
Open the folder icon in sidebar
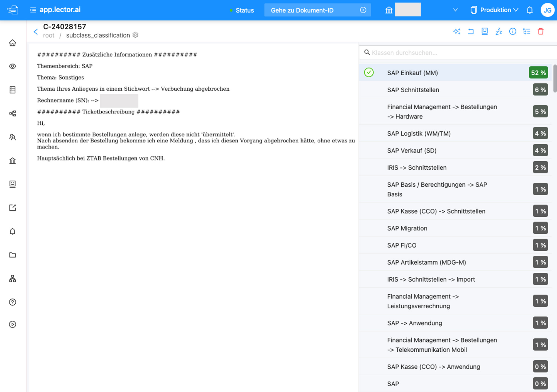tap(13, 255)
